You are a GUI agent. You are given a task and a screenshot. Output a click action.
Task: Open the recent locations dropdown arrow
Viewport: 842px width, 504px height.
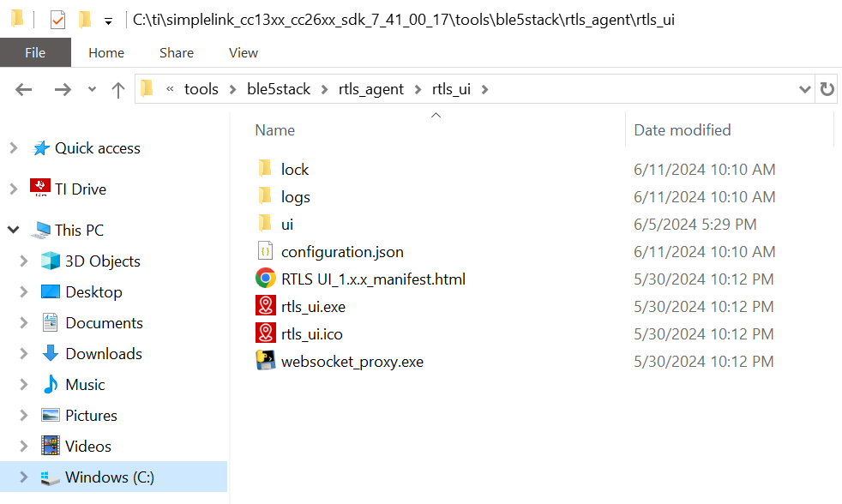[x=93, y=90]
